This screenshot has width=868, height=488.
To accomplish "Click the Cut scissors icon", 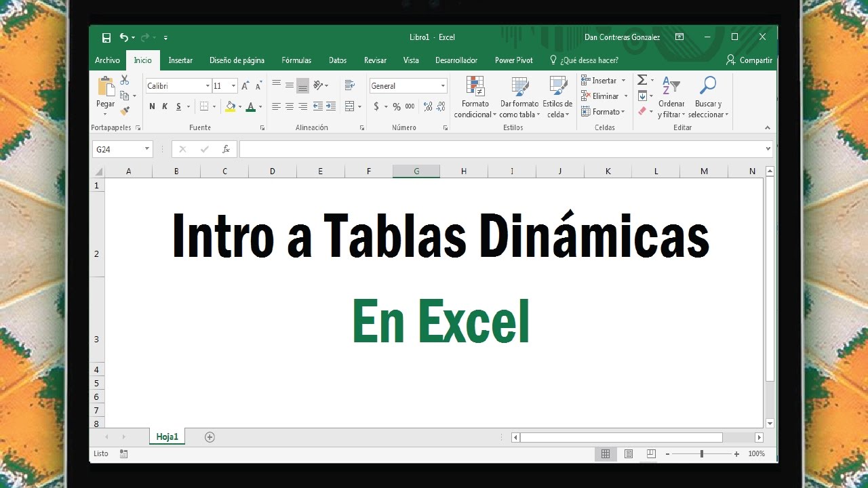I will [125, 80].
